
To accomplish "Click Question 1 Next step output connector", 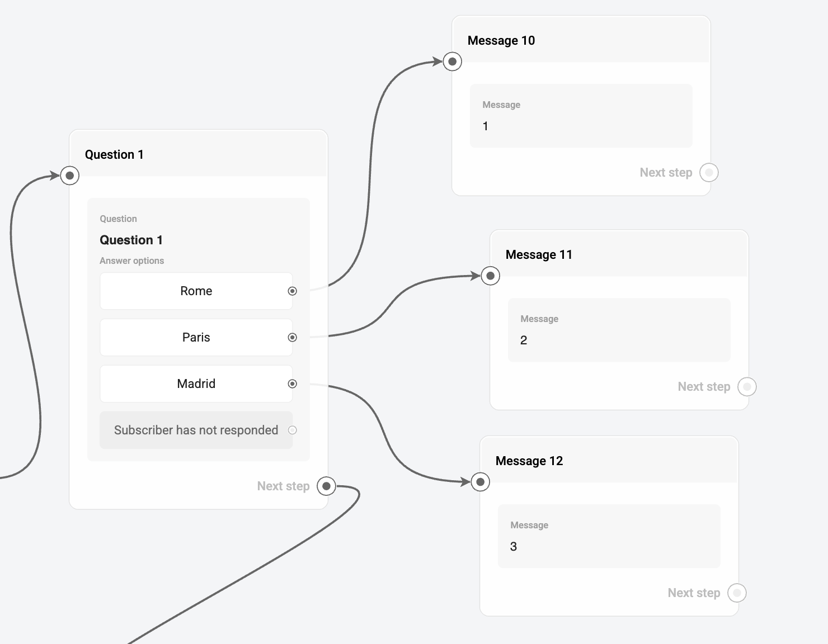I will 327,486.
